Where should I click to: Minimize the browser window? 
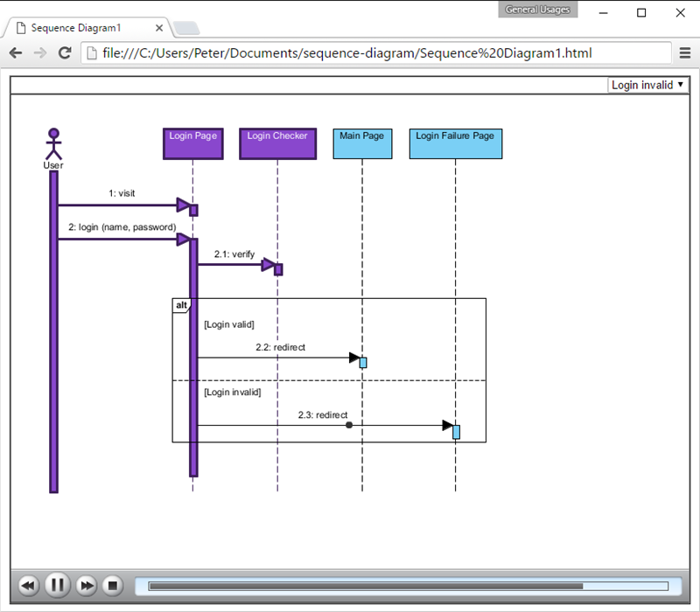click(x=603, y=12)
